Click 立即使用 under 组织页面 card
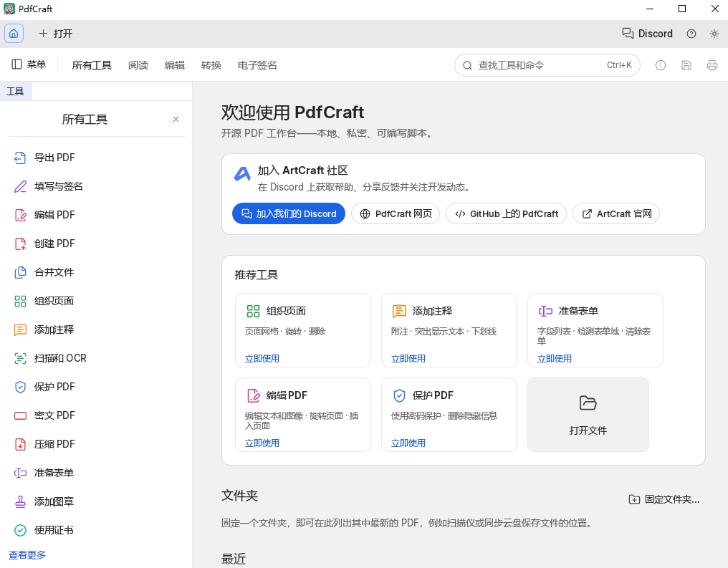728x568 pixels. coord(262,358)
